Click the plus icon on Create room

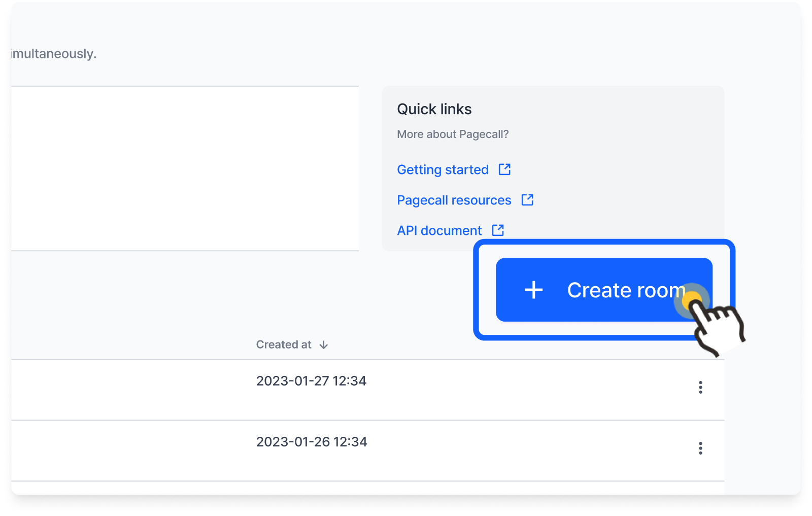[533, 290]
